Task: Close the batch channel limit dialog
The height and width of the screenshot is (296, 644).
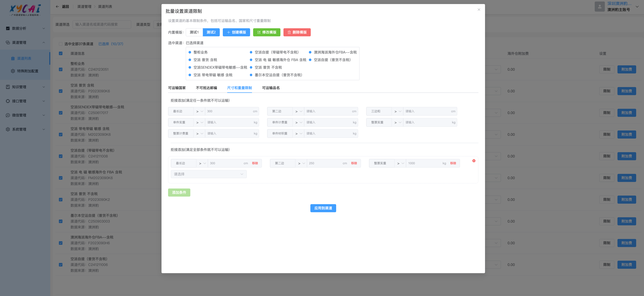Action: [x=478, y=10]
